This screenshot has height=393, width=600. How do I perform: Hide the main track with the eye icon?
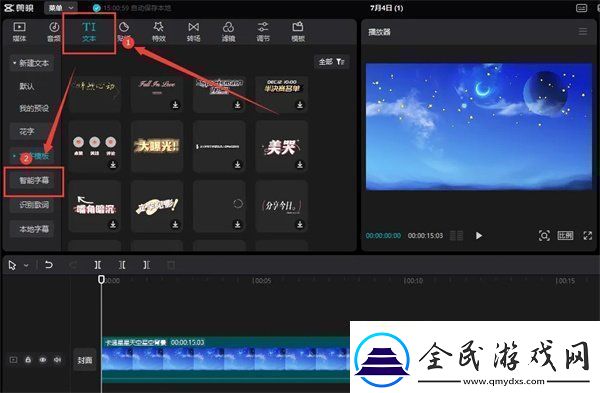coord(42,360)
